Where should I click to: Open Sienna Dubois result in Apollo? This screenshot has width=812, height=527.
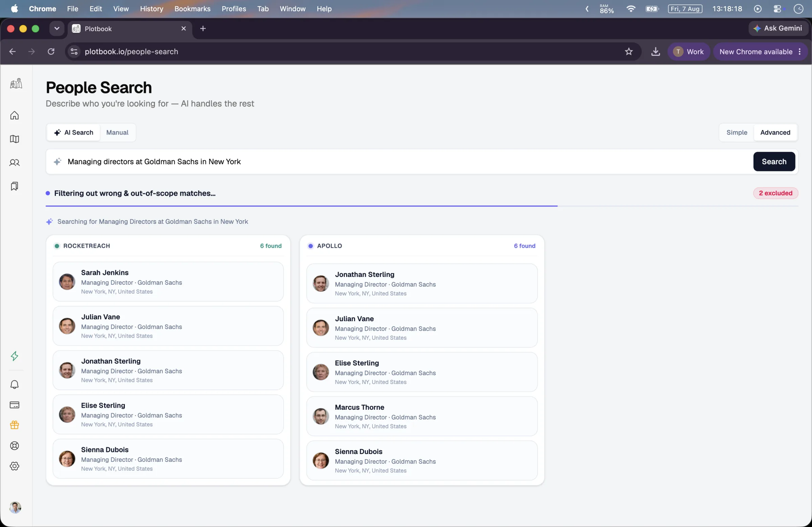point(422,460)
